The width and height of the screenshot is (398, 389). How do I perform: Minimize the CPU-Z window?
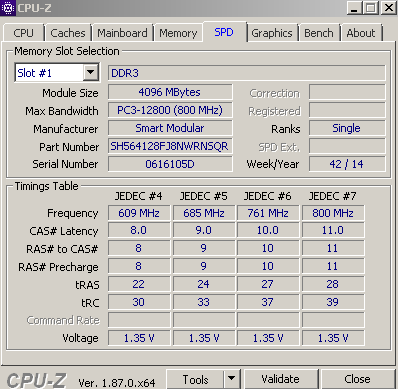coord(354,8)
